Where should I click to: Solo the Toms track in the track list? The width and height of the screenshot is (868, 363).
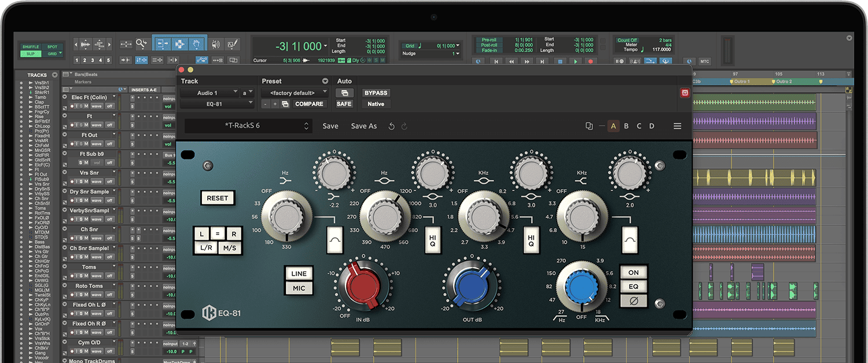[x=81, y=276]
